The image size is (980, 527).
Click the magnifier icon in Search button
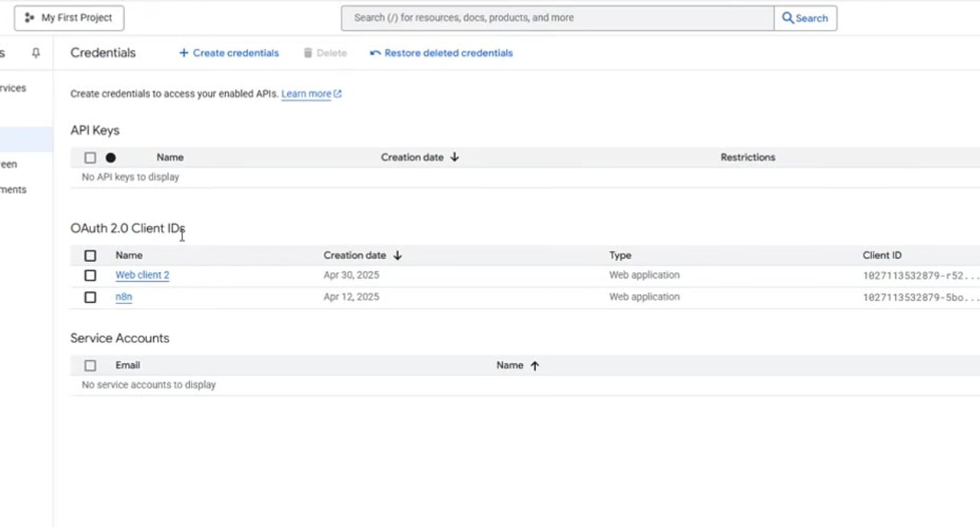coord(788,18)
